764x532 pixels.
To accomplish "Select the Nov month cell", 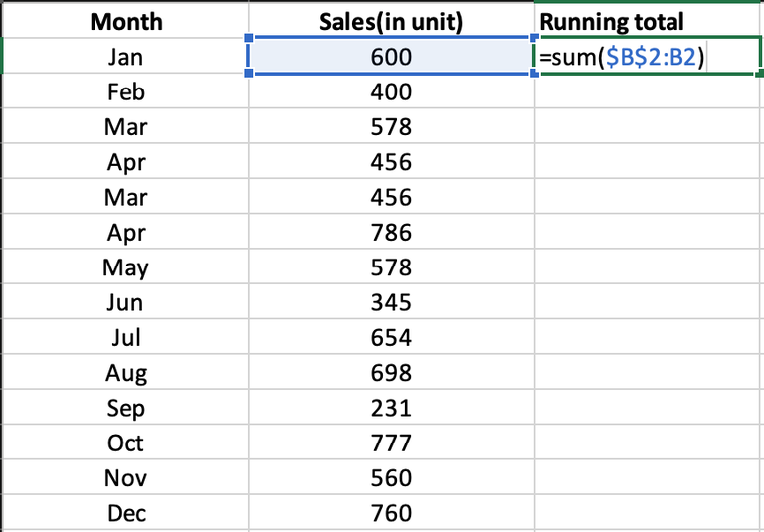I will (125, 478).
